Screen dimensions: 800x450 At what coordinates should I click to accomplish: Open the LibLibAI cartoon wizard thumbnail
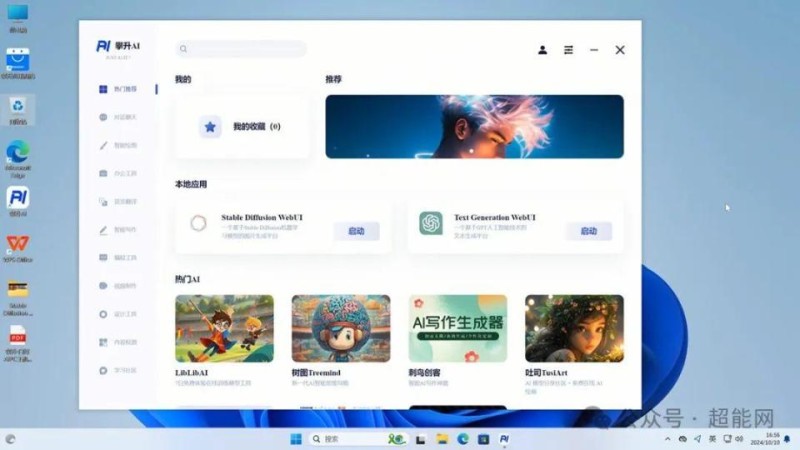pyautogui.click(x=224, y=329)
